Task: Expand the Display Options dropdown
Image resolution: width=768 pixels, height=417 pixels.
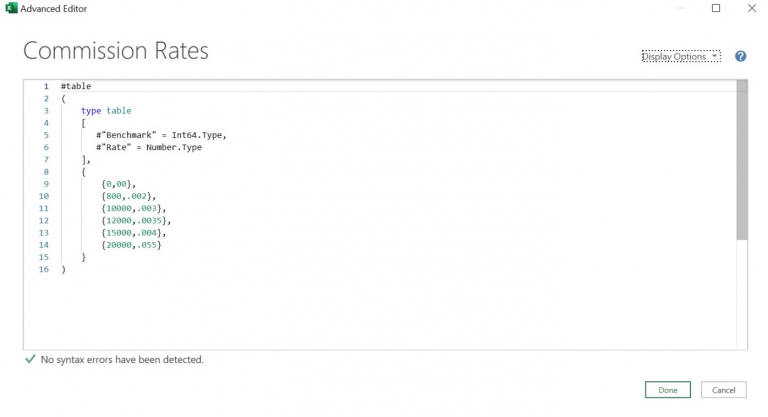Action: point(680,57)
